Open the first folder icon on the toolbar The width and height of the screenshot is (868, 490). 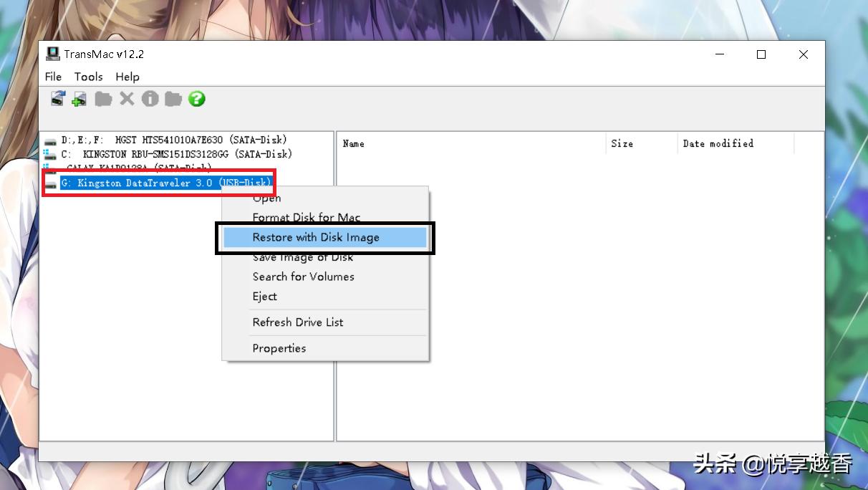103,99
